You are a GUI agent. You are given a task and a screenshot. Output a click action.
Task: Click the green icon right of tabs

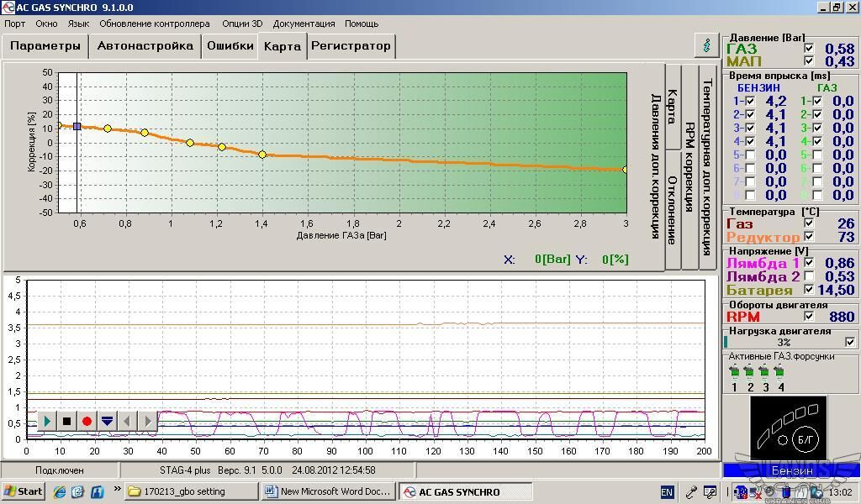coord(706,45)
